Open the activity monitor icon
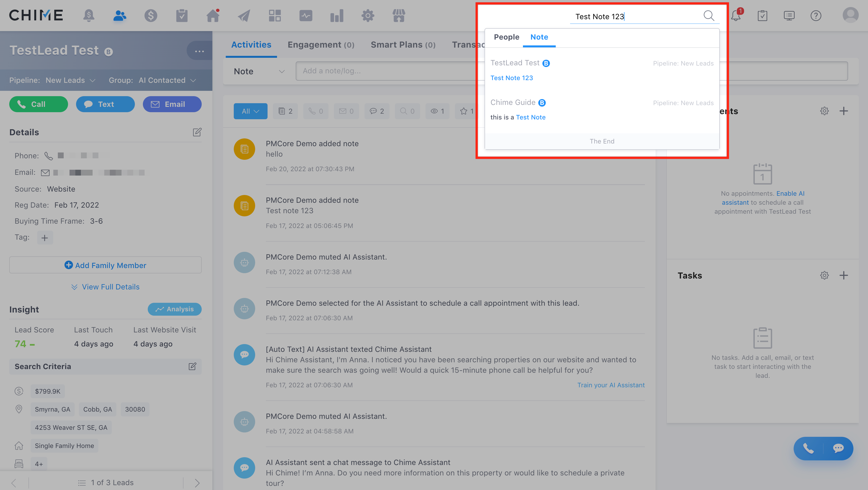 pos(306,16)
